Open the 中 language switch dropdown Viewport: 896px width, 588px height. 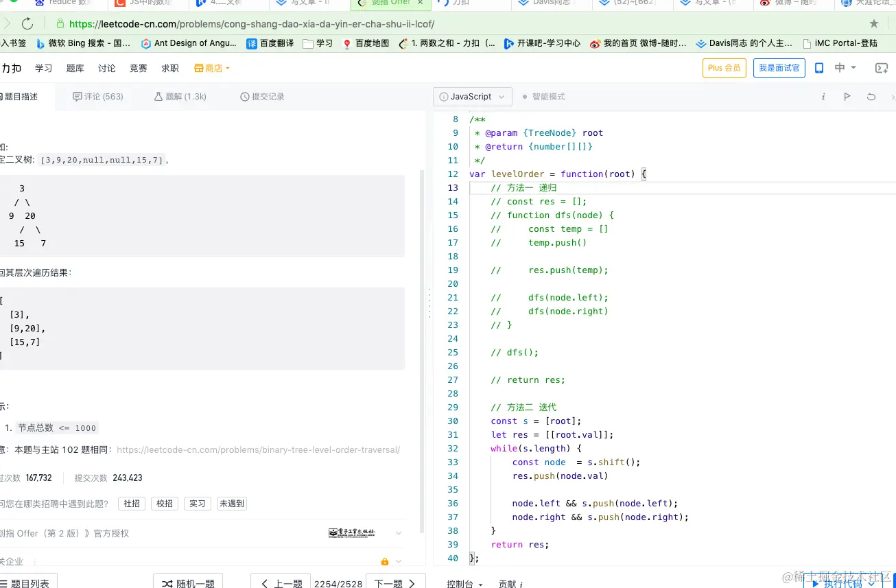click(x=845, y=68)
